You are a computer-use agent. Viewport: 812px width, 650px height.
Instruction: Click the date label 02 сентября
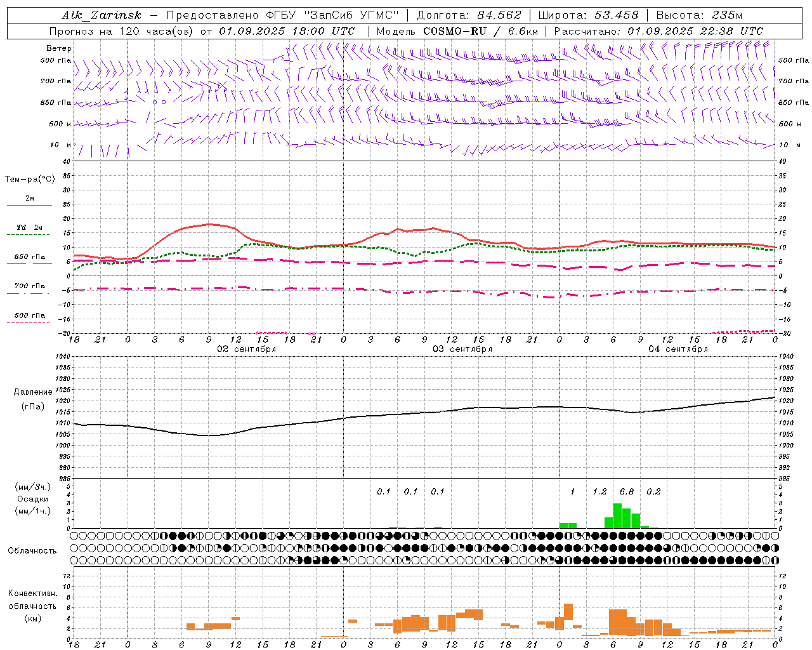247,349
